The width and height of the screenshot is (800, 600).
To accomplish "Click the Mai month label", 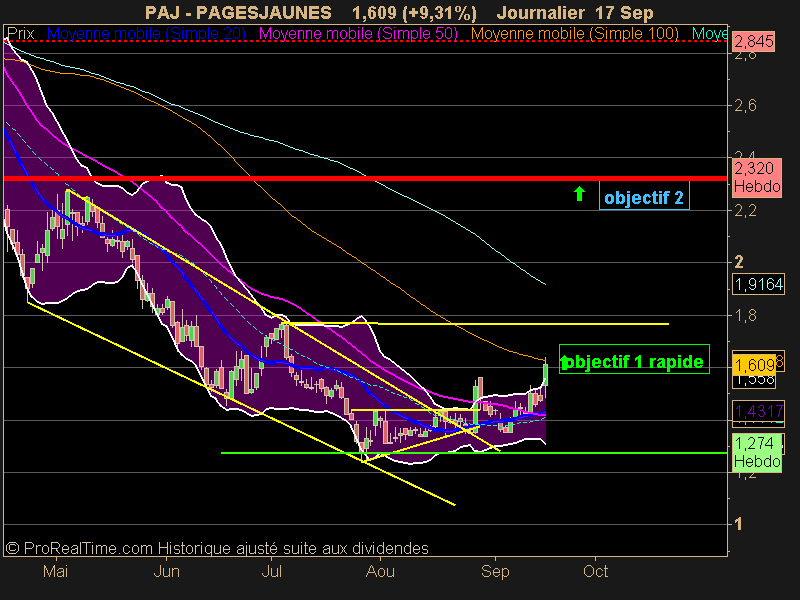I will tap(55, 571).
